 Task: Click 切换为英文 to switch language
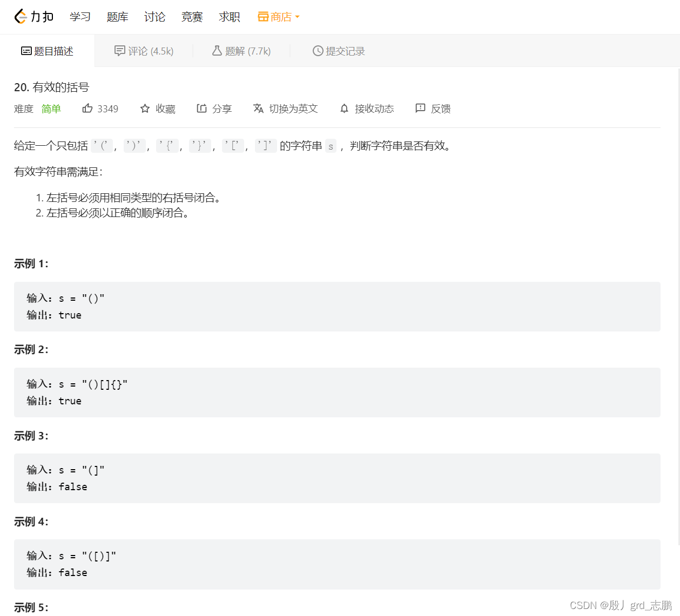[x=293, y=109]
